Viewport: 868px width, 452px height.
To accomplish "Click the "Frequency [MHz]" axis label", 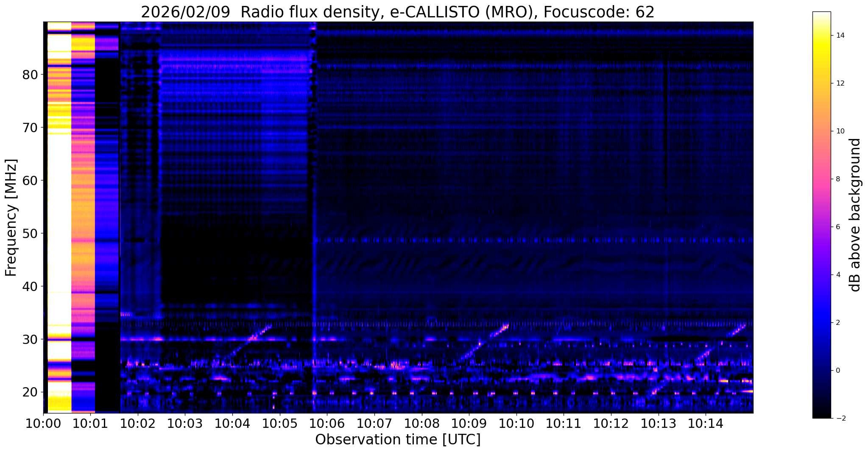I will (x=11, y=217).
